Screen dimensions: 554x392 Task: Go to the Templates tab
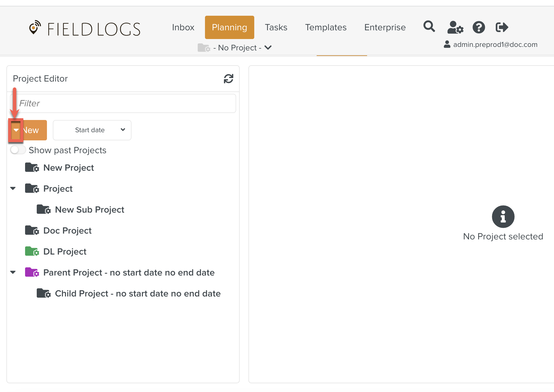coord(325,27)
